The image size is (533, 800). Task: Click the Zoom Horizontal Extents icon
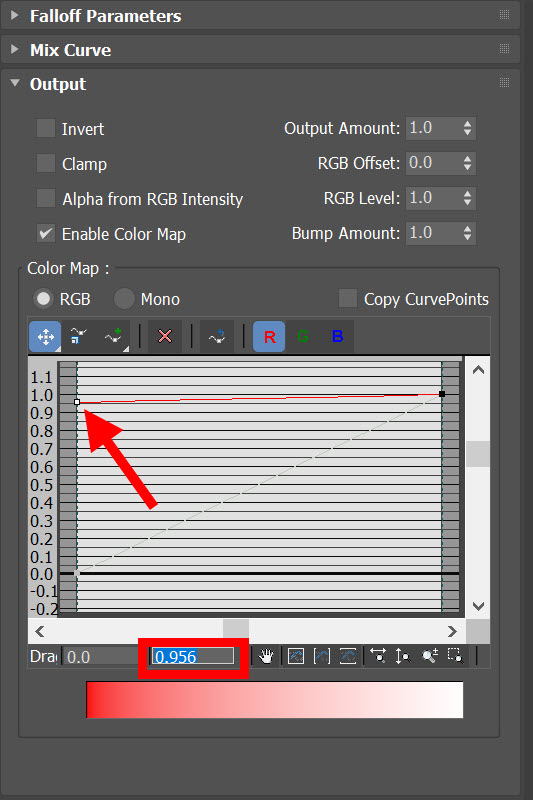322,656
